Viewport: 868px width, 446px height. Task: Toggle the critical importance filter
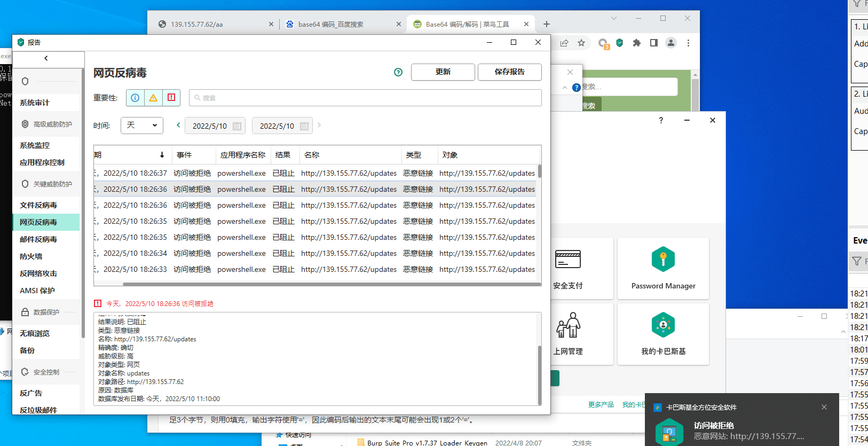(x=171, y=98)
